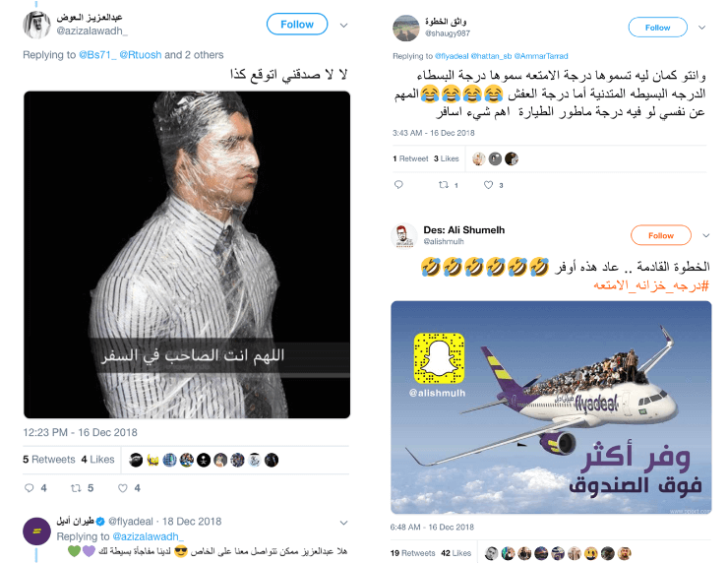
Task: Expand options chevron on azizalawadh tweet
Action: pos(343,25)
